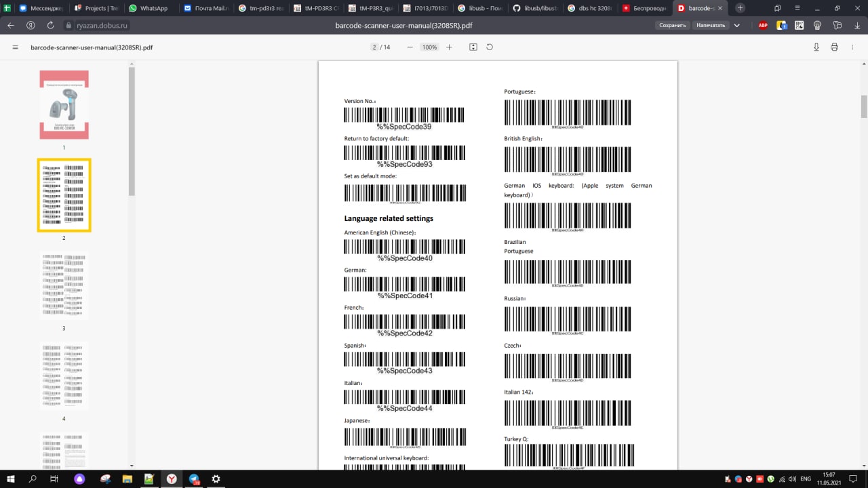Open the flashlight-folder browser icon
Viewport: 868px width, 488px height.
(837, 25)
